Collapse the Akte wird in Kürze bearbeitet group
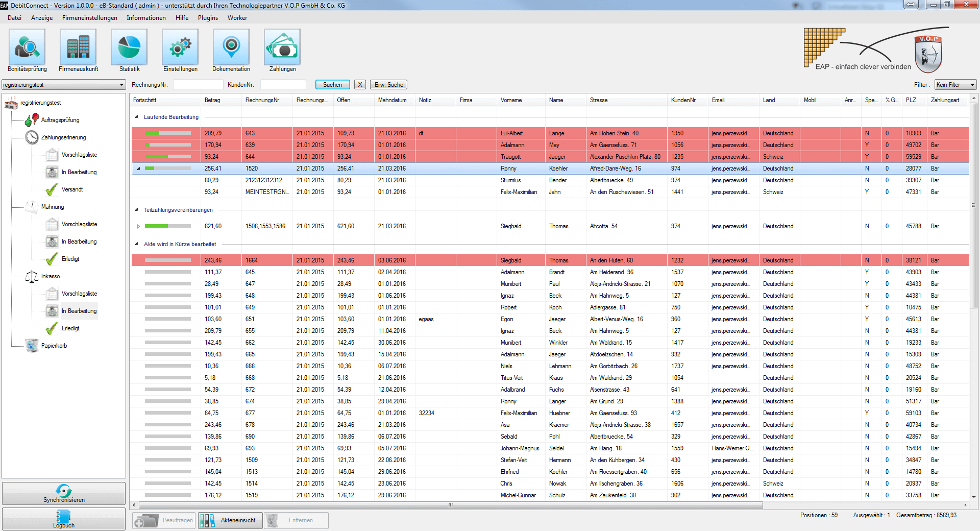 [136, 244]
